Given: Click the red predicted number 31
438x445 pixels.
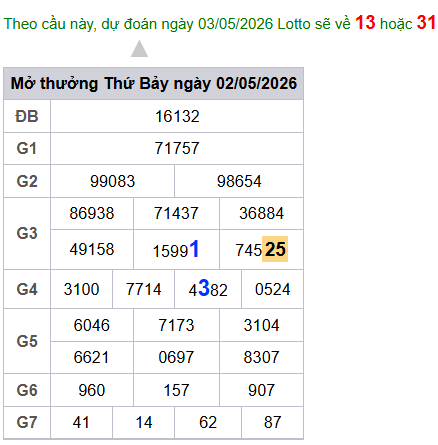Looking at the screenshot, I should point(426,23).
